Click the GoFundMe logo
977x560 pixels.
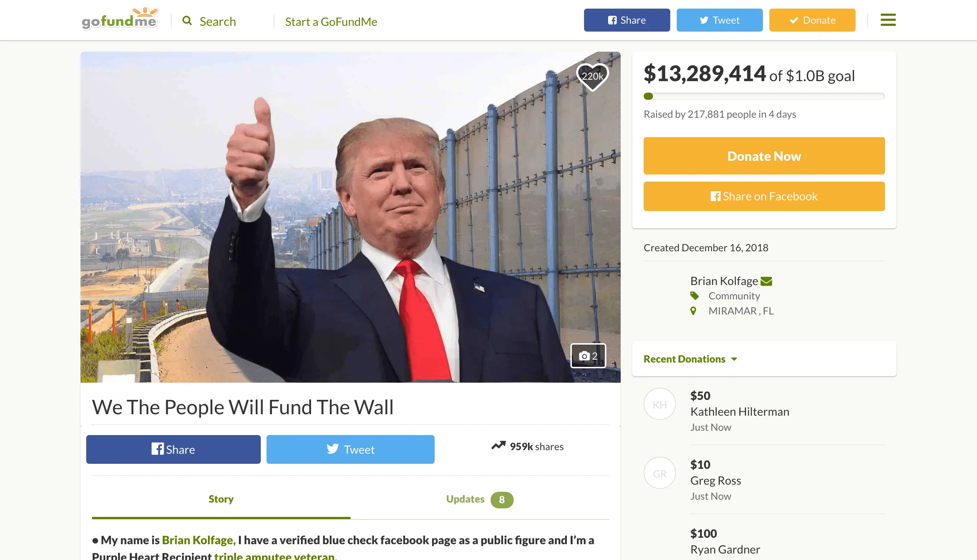120,18
